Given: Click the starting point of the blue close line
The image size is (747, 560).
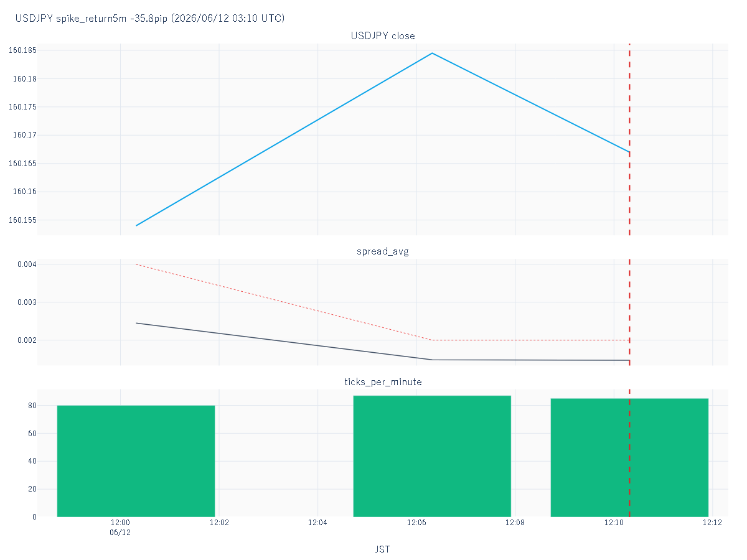Looking at the screenshot, I should tap(136, 225).
